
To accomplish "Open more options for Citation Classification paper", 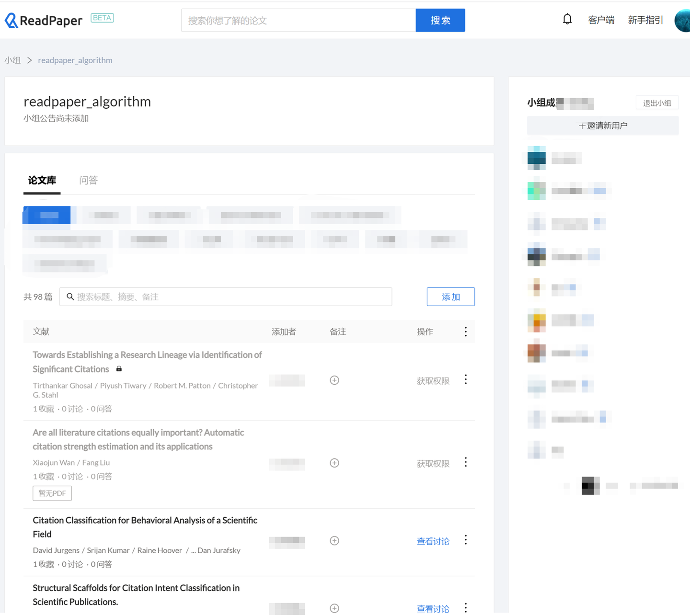I will (x=466, y=540).
